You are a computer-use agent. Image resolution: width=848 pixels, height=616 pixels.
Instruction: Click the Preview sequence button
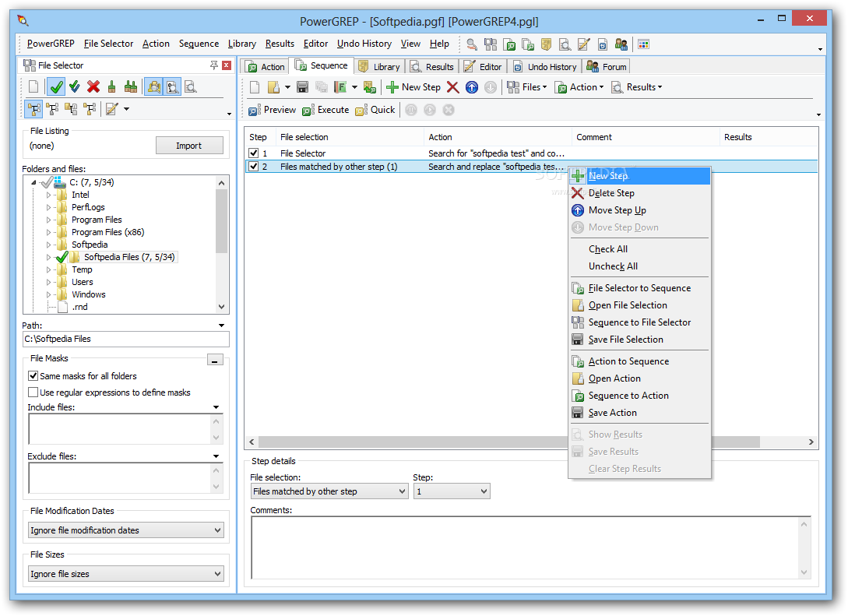pos(272,110)
